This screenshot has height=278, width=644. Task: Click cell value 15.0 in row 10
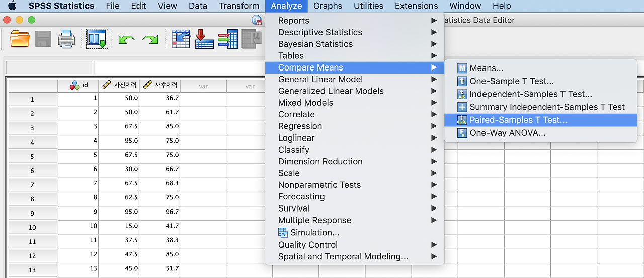click(119, 226)
